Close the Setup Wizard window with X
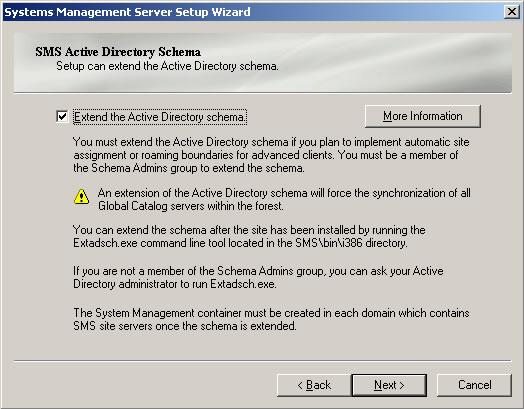Screen dimensions: 524x409 pos(511,12)
